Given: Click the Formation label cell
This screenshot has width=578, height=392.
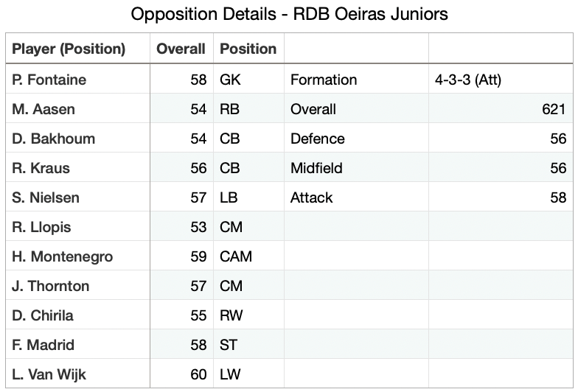Looking at the screenshot, I should [x=324, y=80].
